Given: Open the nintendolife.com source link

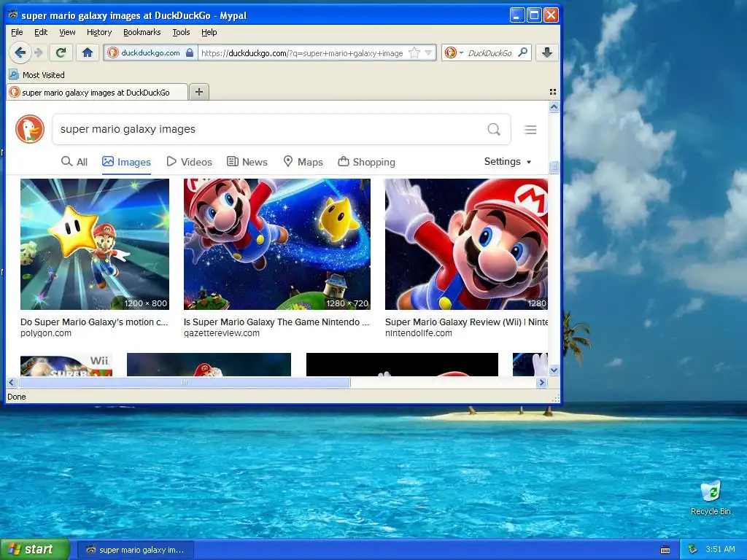Looking at the screenshot, I should pos(418,332).
